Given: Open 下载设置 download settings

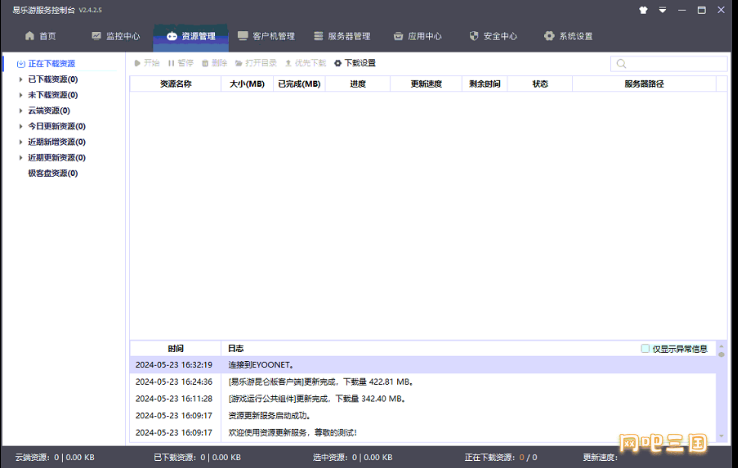Looking at the screenshot, I should point(355,63).
